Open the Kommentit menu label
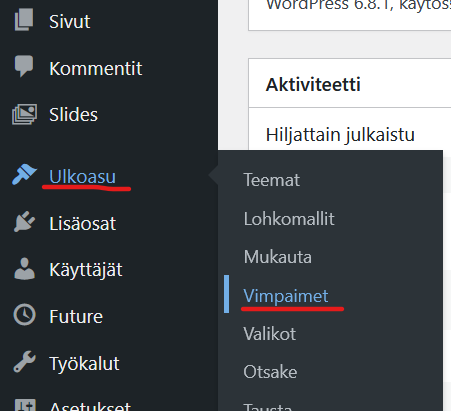Image resolution: width=451 pixels, height=411 pixels. point(96,69)
